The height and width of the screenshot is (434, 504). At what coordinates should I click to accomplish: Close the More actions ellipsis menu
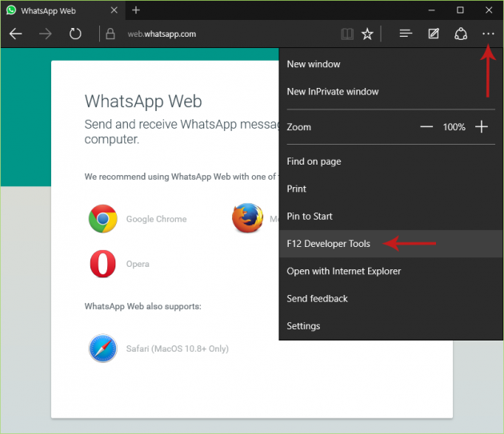pos(488,34)
